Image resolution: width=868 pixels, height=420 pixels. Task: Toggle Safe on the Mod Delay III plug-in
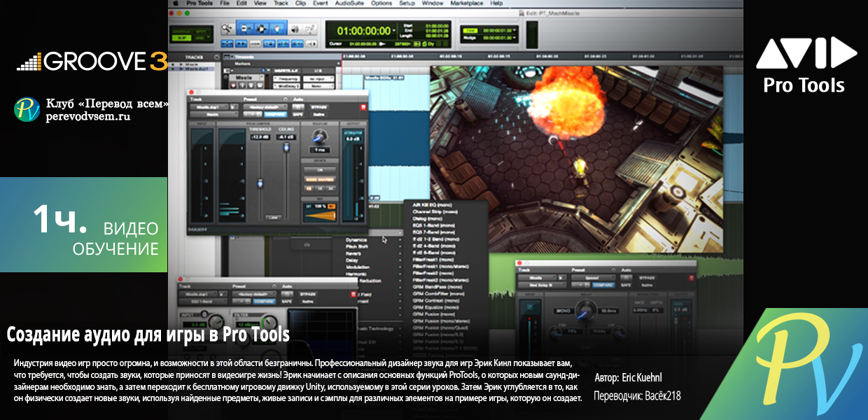(624, 284)
